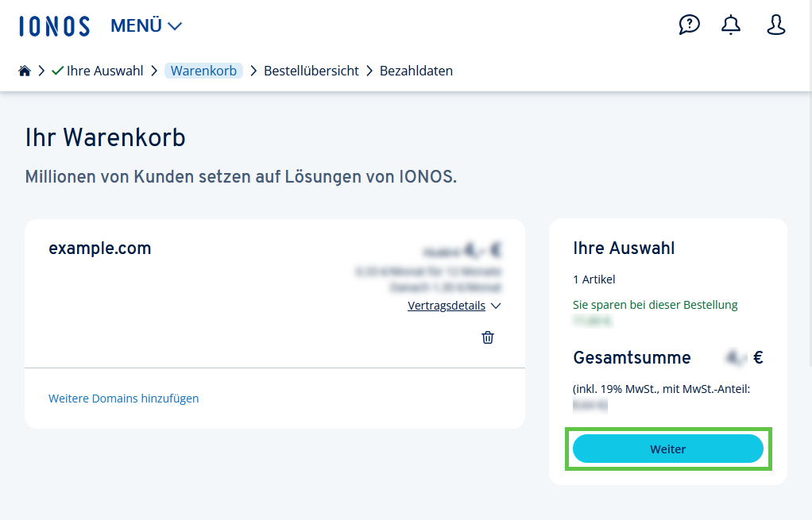Click the IONOS logo
This screenshot has width=812, height=520.
click(54, 26)
